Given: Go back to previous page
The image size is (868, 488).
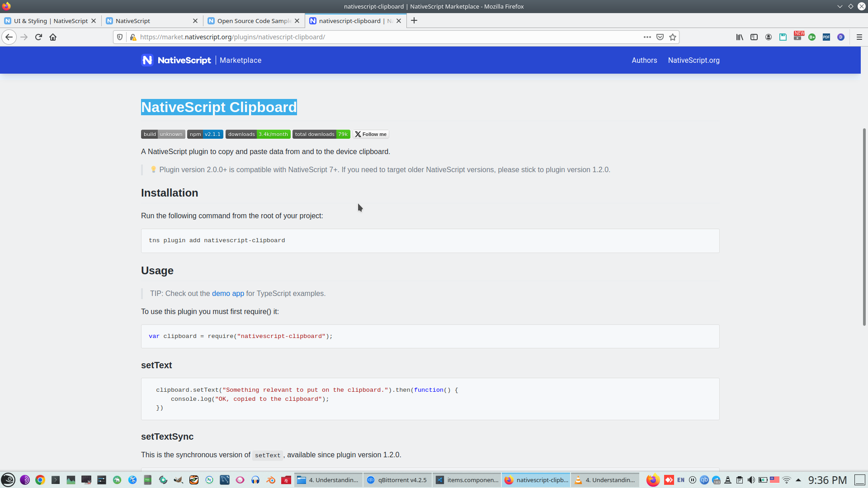Looking at the screenshot, I should click(9, 37).
